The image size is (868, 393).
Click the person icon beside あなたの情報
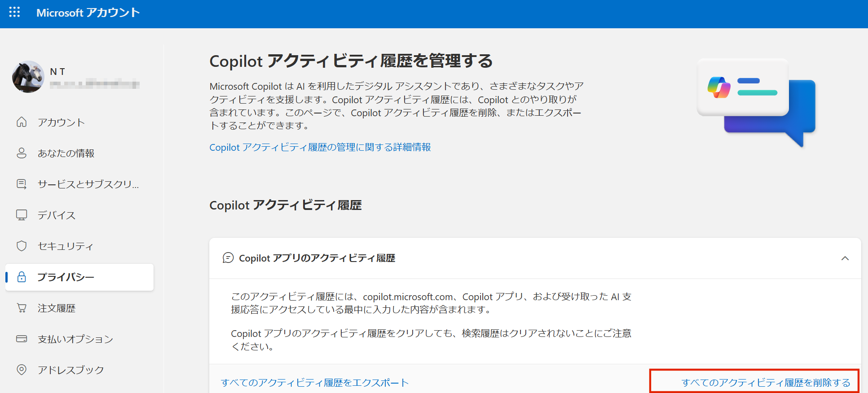point(22,153)
